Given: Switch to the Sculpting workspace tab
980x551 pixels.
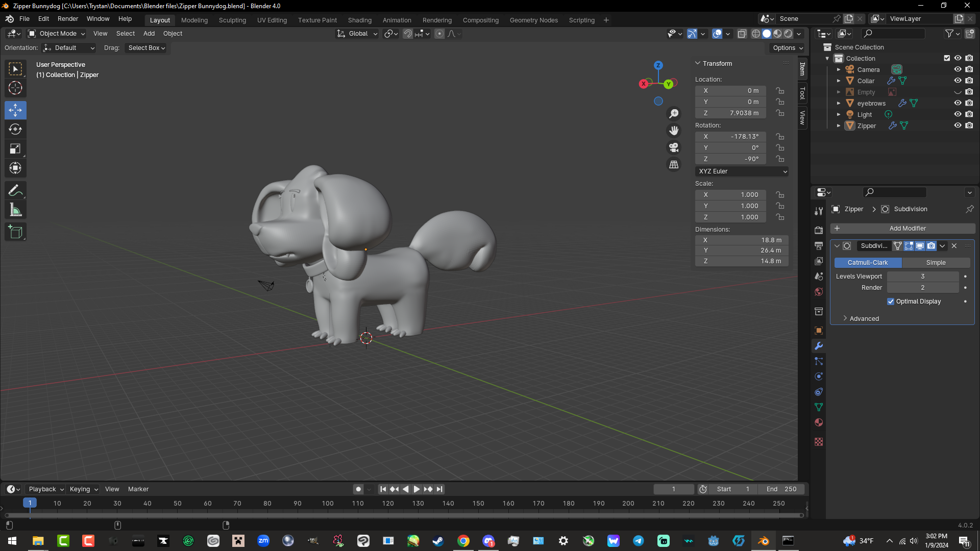Looking at the screenshot, I should [232, 20].
